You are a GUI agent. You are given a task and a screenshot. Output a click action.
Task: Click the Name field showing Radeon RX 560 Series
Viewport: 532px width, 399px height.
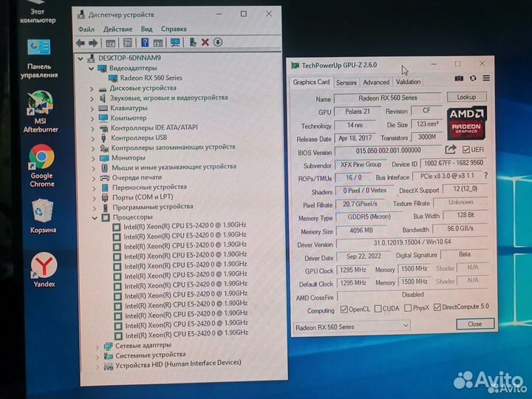(387, 98)
